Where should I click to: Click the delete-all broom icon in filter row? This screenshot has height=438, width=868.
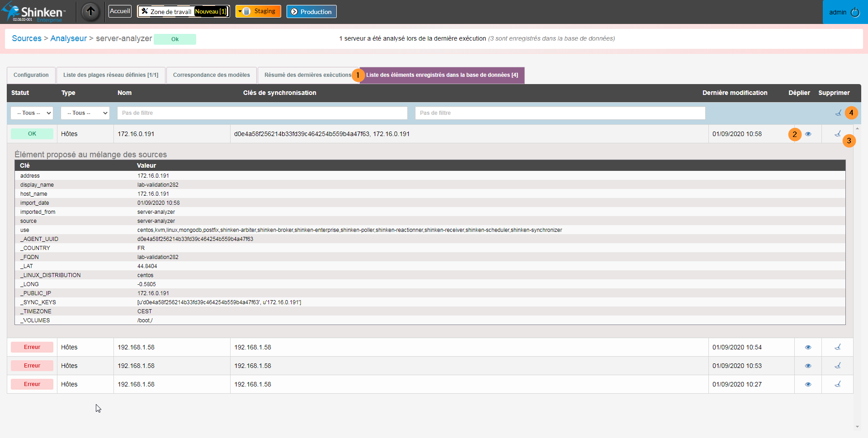point(838,113)
